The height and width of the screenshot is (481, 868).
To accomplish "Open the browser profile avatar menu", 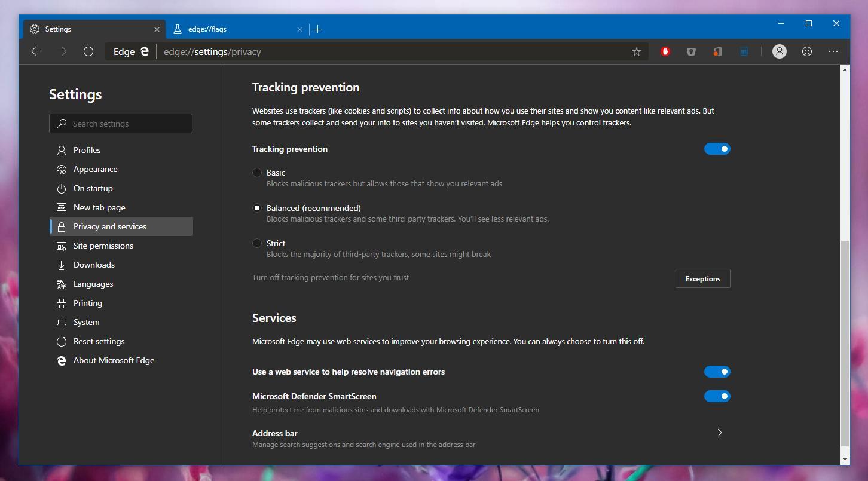I will 779,51.
